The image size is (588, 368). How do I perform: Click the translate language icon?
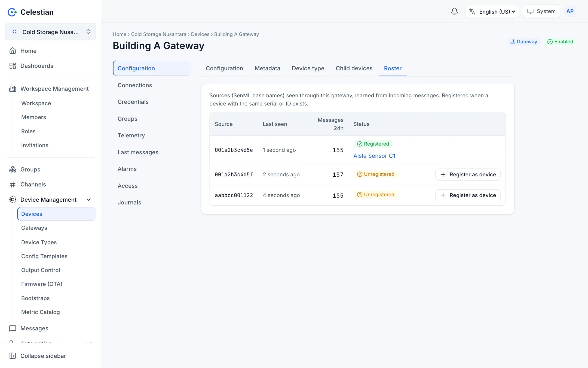pyautogui.click(x=472, y=12)
